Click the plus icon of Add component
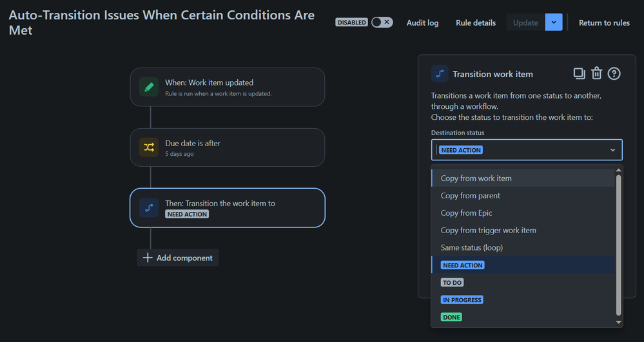Screen dimensions: 644x342 (x=148, y=258)
